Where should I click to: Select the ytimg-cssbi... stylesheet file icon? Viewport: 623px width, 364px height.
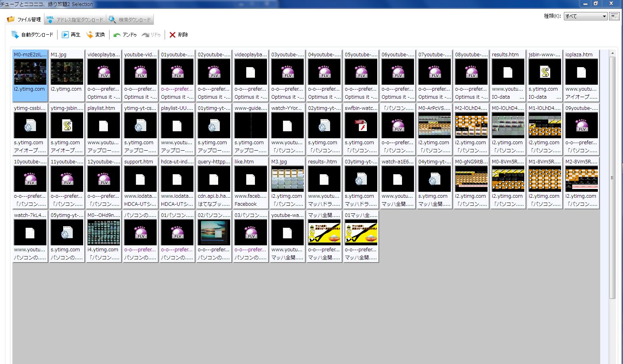tap(30, 125)
